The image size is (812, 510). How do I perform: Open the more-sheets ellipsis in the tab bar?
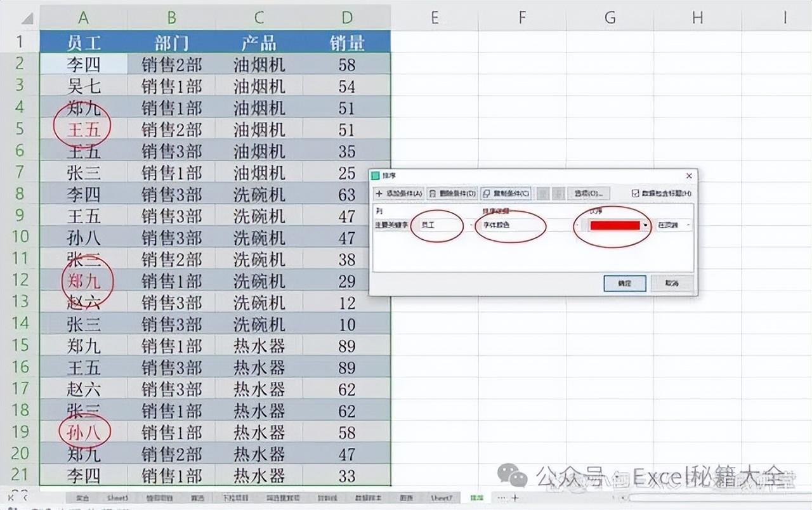pos(501,498)
